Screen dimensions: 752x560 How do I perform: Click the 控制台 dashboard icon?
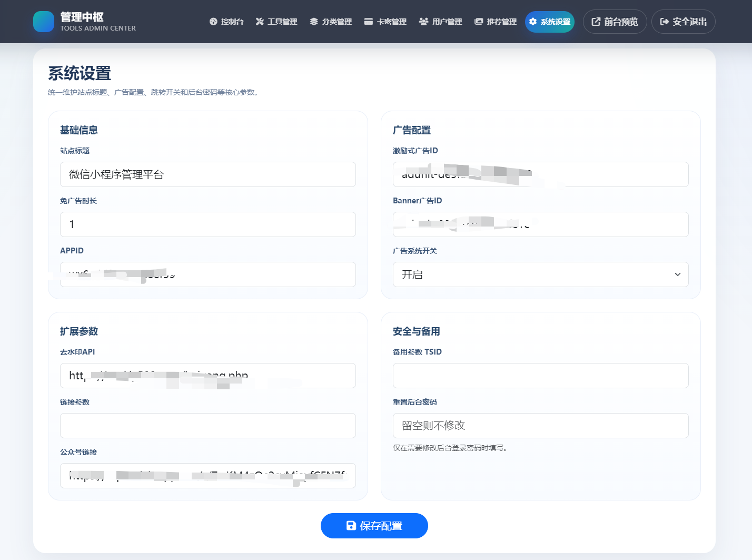[213, 22]
